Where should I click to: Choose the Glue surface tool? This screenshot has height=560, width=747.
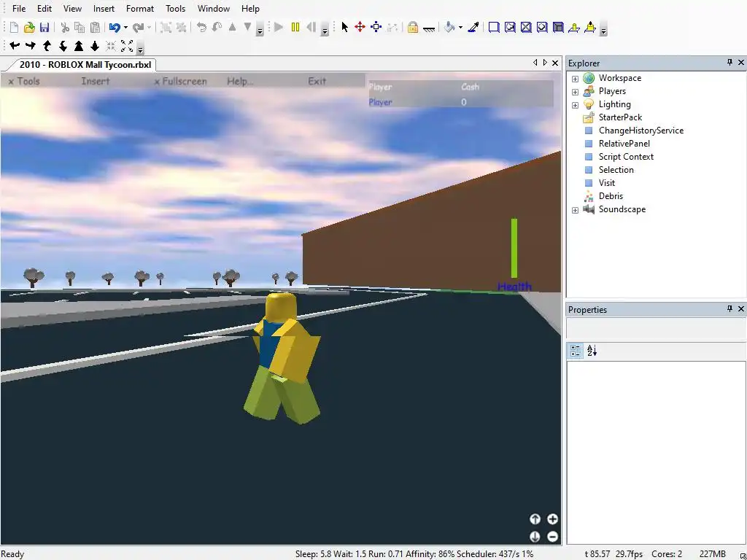(510, 28)
